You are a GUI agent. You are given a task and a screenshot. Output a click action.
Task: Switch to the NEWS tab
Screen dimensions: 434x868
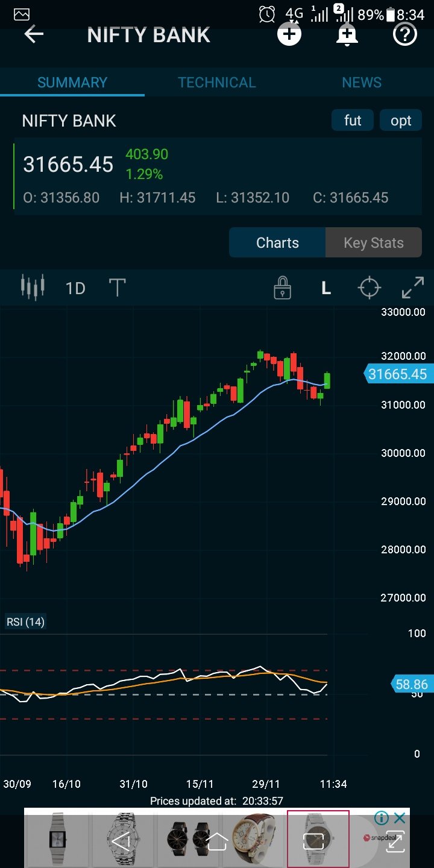(362, 83)
